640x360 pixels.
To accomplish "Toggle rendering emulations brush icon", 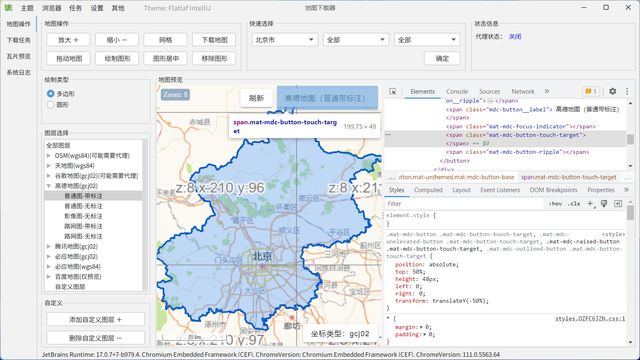I will pos(604,203).
